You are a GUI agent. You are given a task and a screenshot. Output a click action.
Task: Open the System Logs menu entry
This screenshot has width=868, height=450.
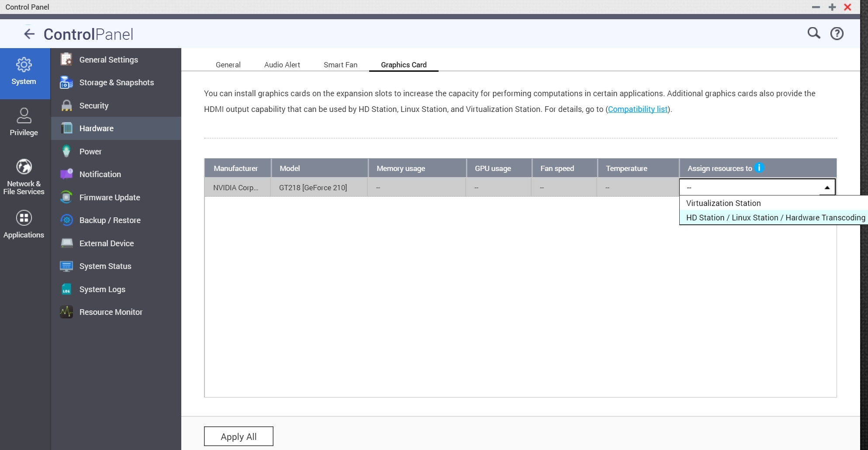116,289
